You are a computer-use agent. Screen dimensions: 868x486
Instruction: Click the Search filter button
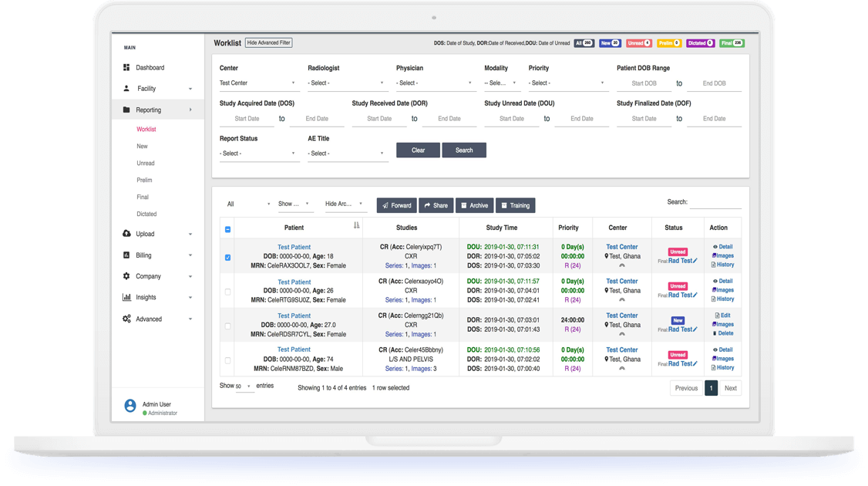pos(464,150)
